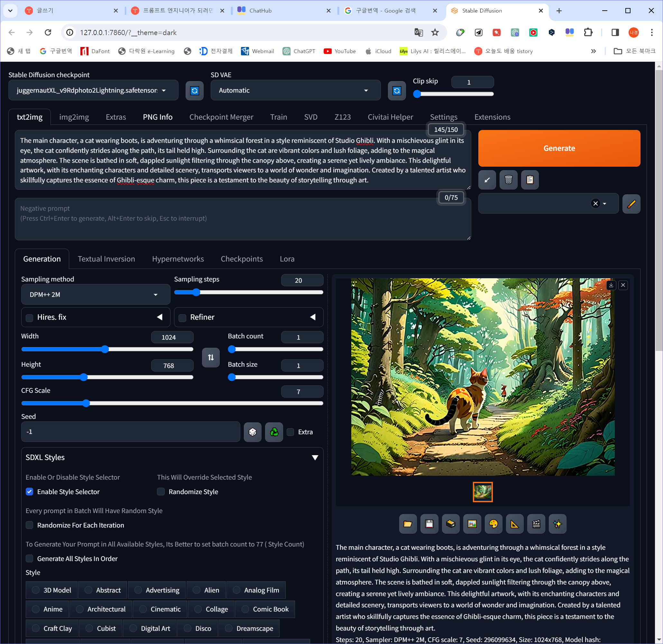Image resolution: width=663 pixels, height=644 pixels.
Task: Refresh the Stable Diffusion checkpoint list
Action: pos(194,91)
